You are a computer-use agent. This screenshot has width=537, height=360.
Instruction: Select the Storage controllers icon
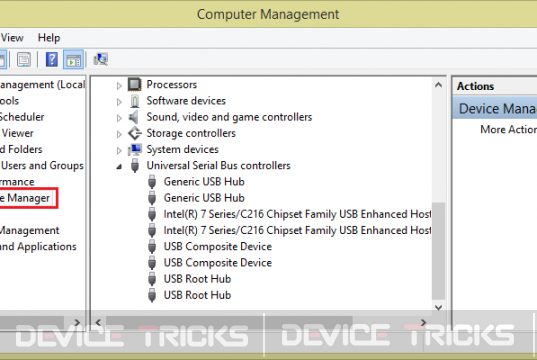click(135, 133)
